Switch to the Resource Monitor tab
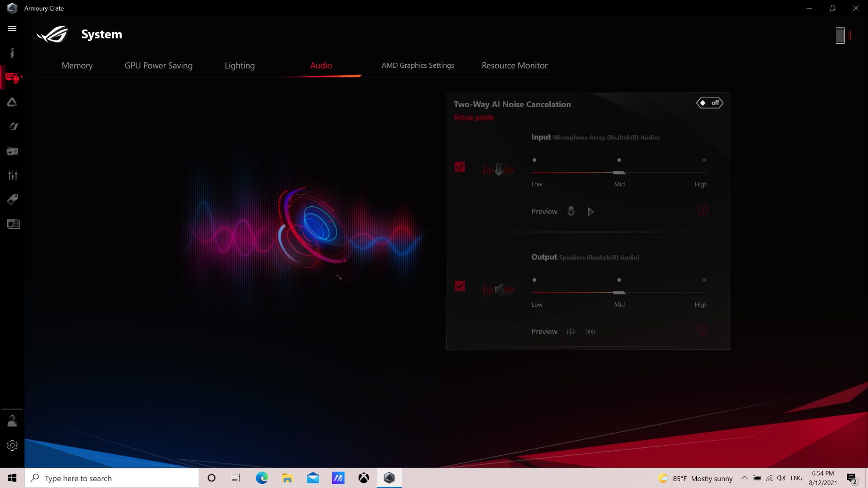This screenshot has height=488, width=868. click(x=515, y=66)
